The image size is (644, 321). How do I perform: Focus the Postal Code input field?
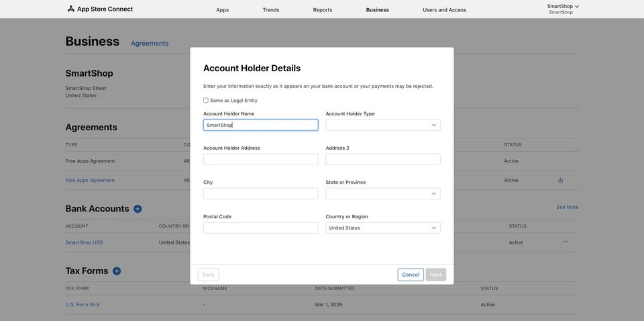click(x=260, y=228)
